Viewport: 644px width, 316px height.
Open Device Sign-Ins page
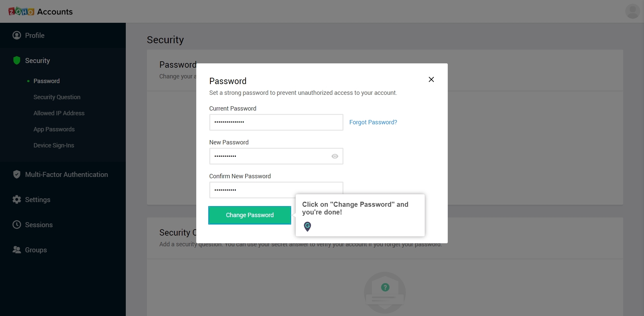(54, 145)
